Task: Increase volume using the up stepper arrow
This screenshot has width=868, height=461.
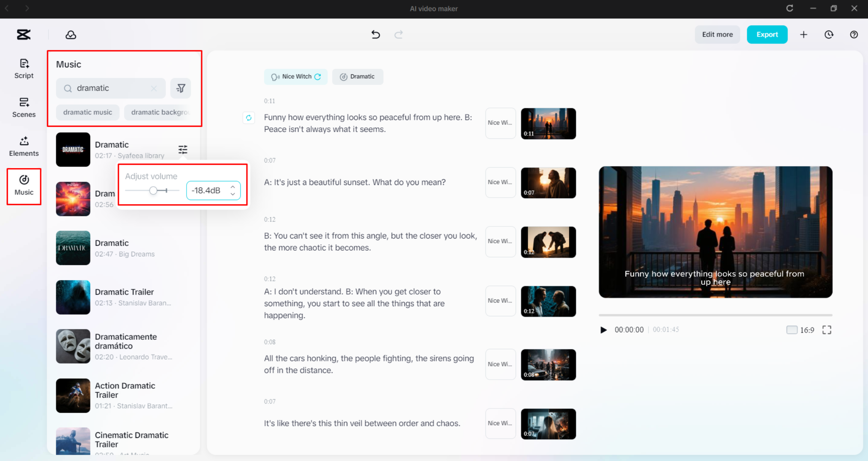Action: click(232, 187)
